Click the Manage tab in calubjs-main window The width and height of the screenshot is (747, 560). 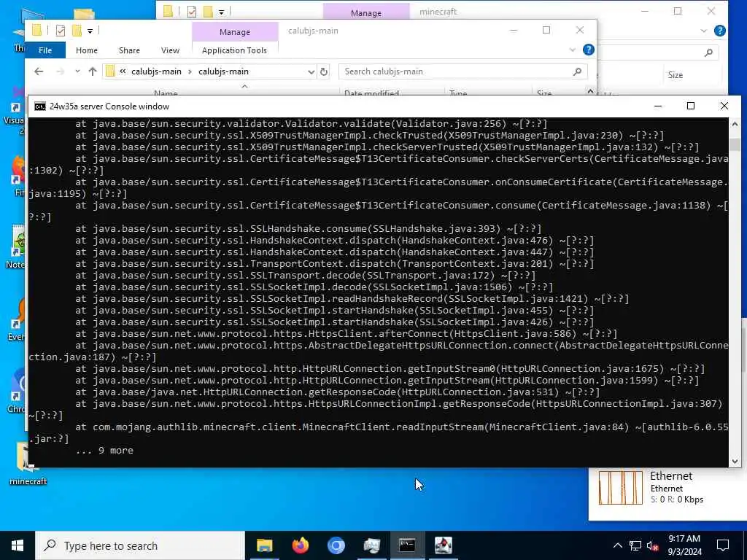(235, 32)
